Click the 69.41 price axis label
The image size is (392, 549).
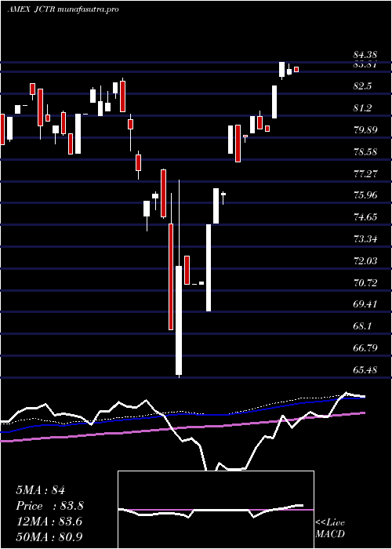[x=365, y=304]
